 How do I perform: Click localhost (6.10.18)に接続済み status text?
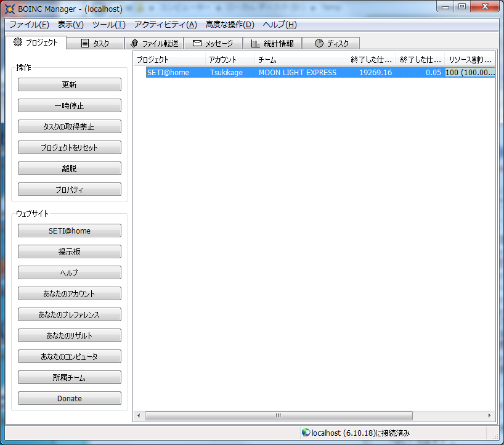pyautogui.click(x=360, y=433)
